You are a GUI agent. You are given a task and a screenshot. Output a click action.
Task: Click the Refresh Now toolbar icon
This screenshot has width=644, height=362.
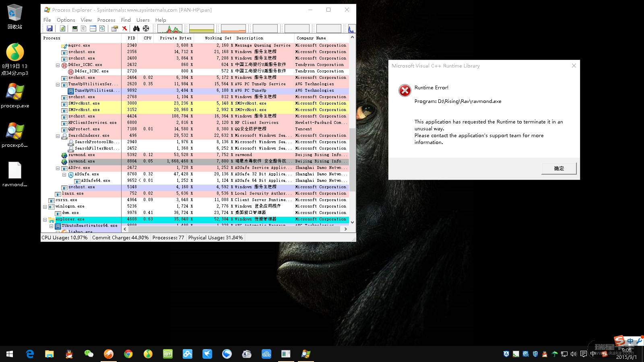63,29
